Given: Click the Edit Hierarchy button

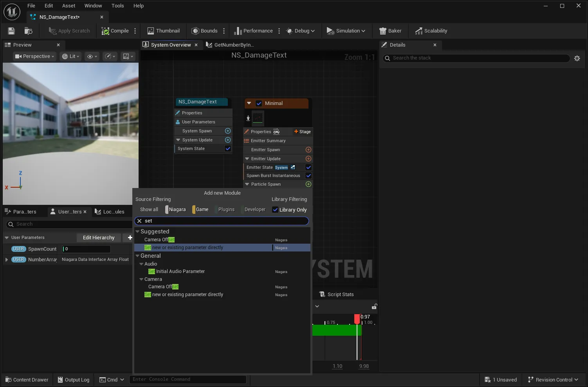Looking at the screenshot, I should tap(99, 238).
